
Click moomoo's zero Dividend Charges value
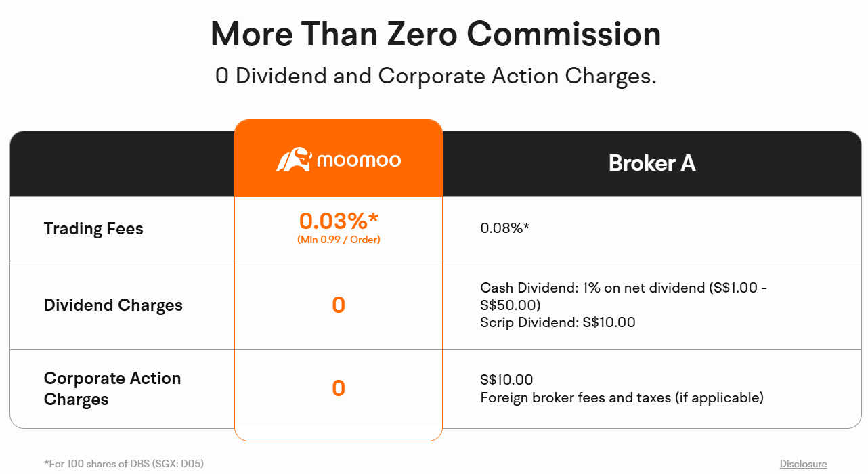pyautogui.click(x=339, y=305)
